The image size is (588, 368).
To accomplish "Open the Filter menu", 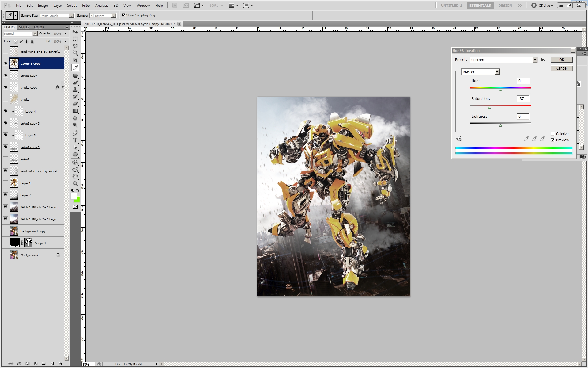I will click(x=86, y=6).
